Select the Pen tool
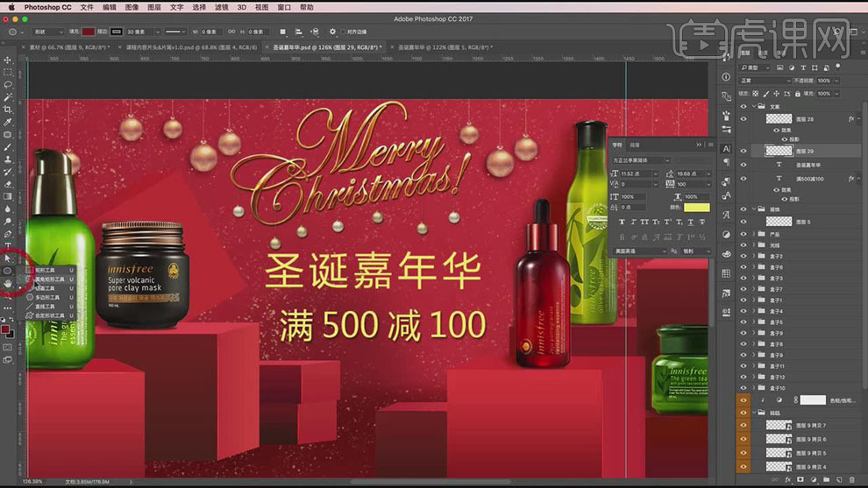The width and height of the screenshot is (868, 488). [8, 234]
